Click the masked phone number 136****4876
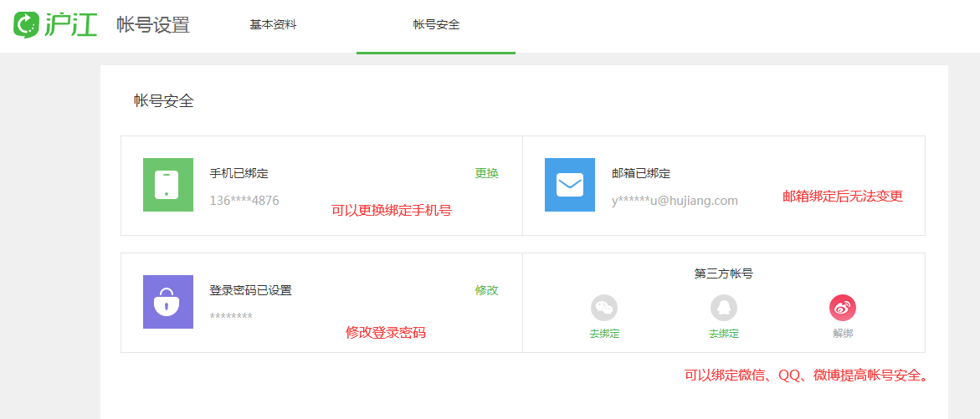Viewport: 980px width, 419px height. tap(244, 201)
